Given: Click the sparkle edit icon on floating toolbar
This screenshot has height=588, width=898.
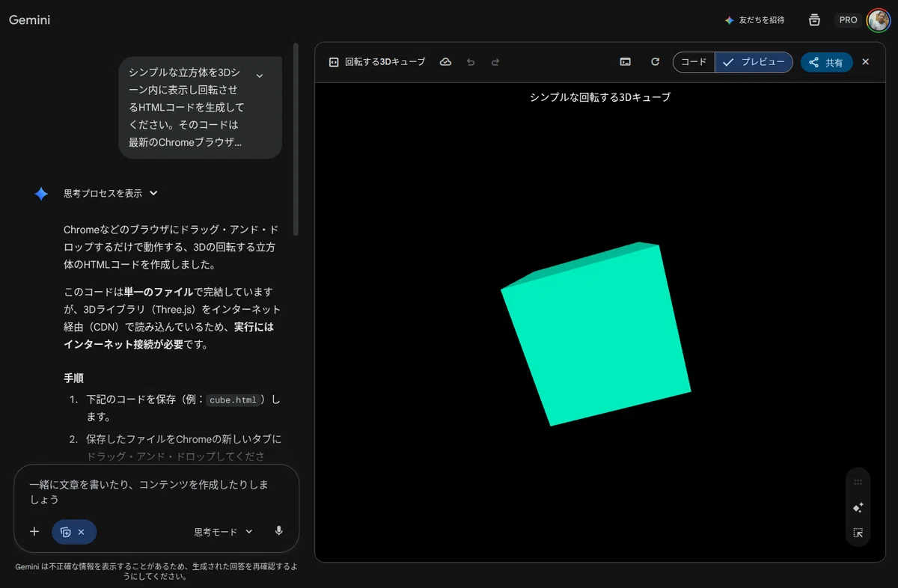Looking at the screenshot, I should [x=858, y=508].
